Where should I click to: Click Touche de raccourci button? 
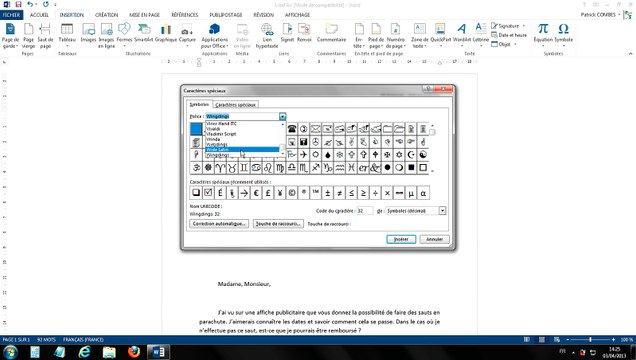click(278, 224)
